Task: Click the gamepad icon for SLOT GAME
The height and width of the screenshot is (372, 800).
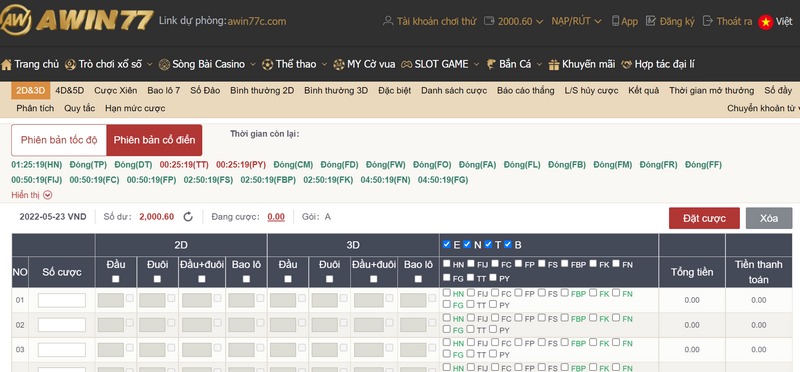Action: (406, 65)
